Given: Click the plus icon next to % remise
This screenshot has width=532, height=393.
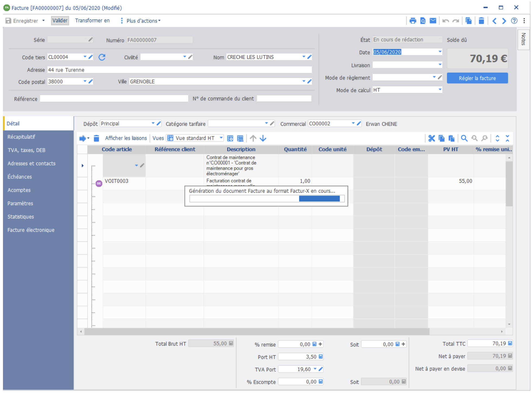Looking at the screenshot, I should (x=320, y=344).
